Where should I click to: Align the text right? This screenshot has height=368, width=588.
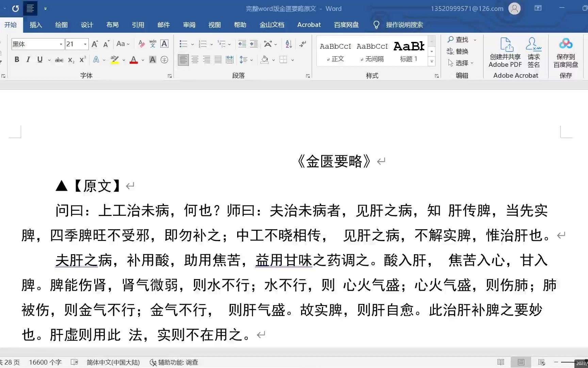(207, 60)
